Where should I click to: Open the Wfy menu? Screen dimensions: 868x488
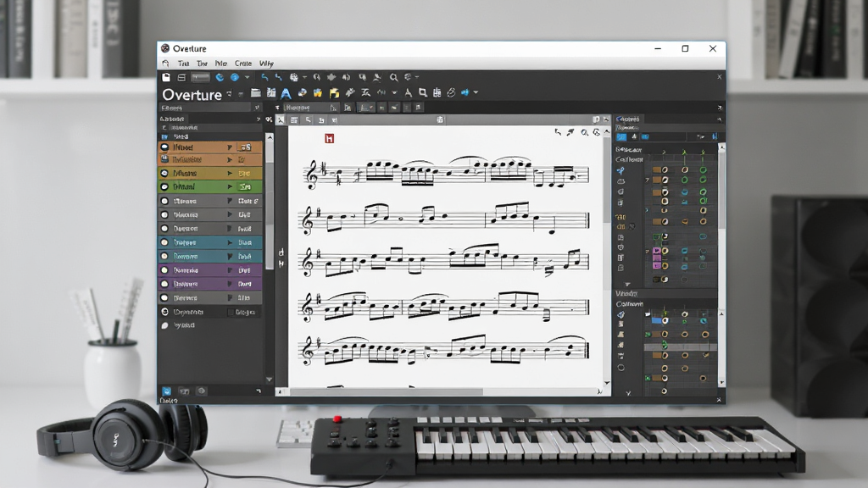(x=266, y=64)
